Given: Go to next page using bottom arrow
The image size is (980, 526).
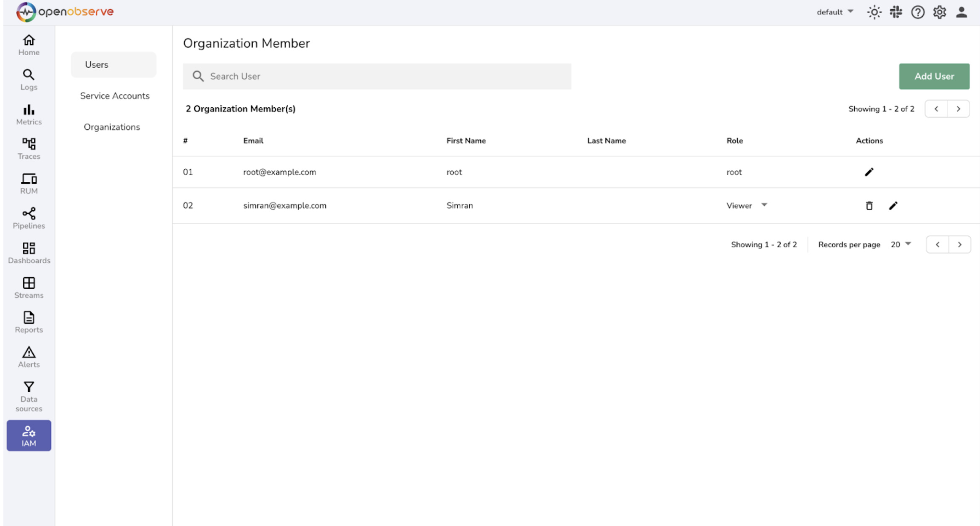Looking at the screenshot, I should (960, 244).
